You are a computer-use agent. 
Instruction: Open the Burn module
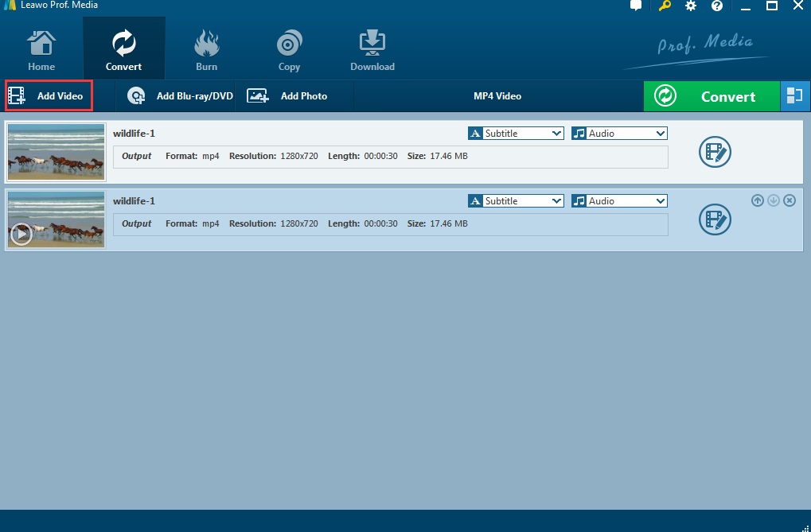(206, 50)
